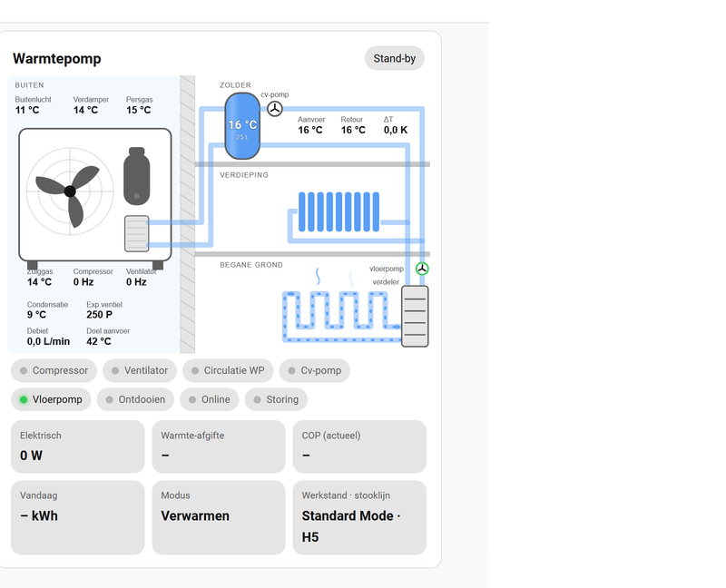This screenshot has width=726, height=588.
Task: Click the active Vloerpomp status chip
Action: click(x=51, y=399)
